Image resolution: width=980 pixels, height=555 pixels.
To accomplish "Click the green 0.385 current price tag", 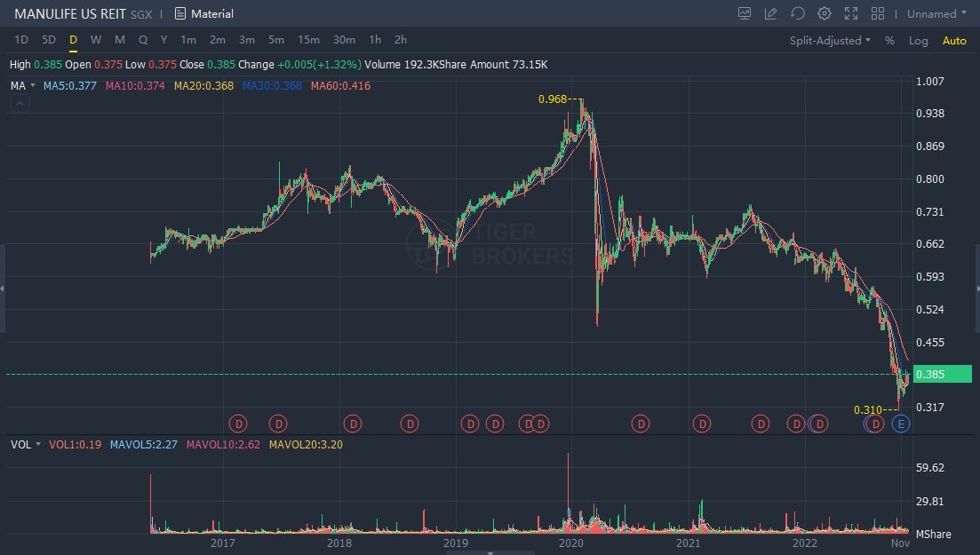I will 943,374.
